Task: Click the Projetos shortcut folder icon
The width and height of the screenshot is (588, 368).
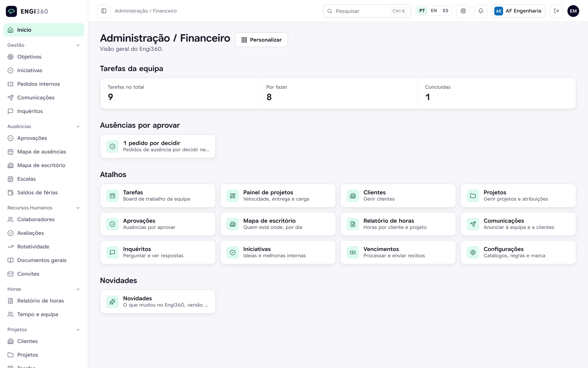Action: [473, 196]
